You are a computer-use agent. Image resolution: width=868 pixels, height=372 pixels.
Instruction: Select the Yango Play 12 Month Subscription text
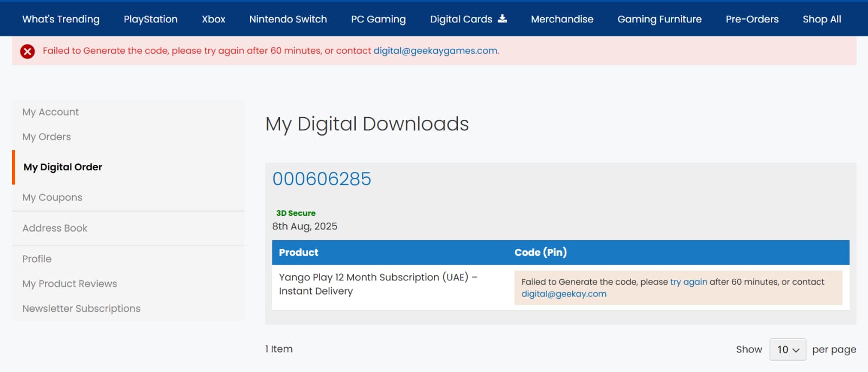pos(378,284)
